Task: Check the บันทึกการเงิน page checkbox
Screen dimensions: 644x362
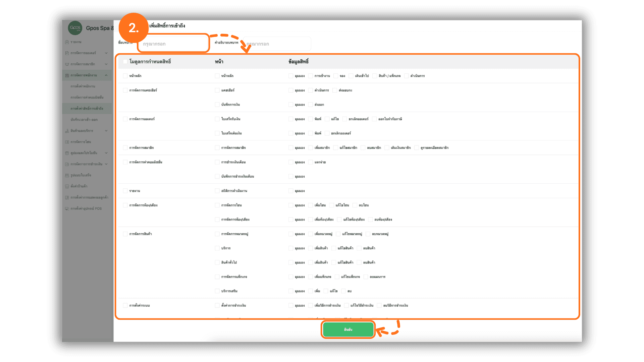Action: [x=217, y=105]
